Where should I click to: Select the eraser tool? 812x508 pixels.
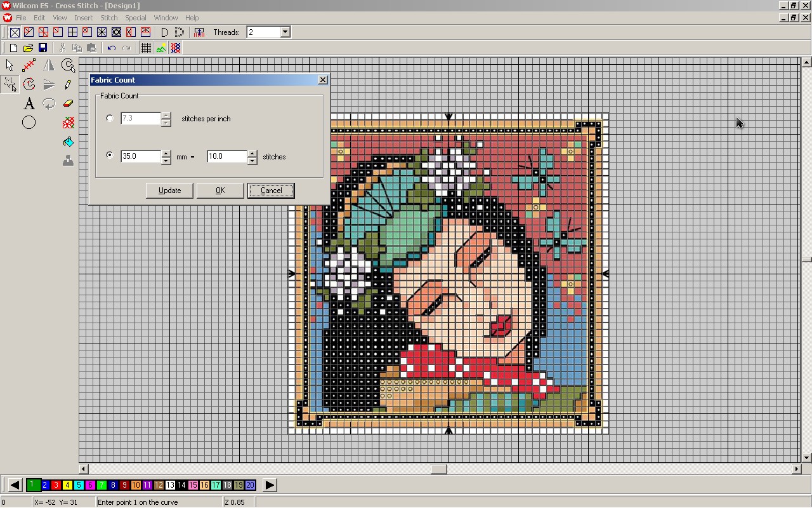coord(68,104)
